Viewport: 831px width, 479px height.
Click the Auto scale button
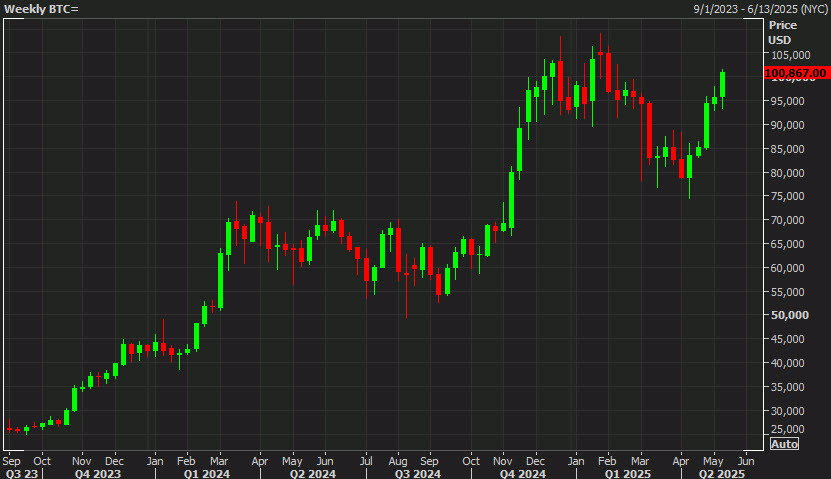[x=785, y=444]
